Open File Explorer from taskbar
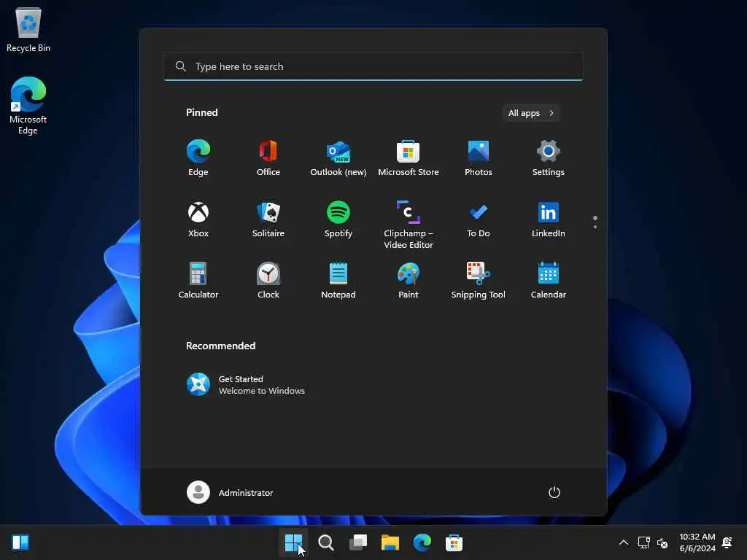 (390, 542)
